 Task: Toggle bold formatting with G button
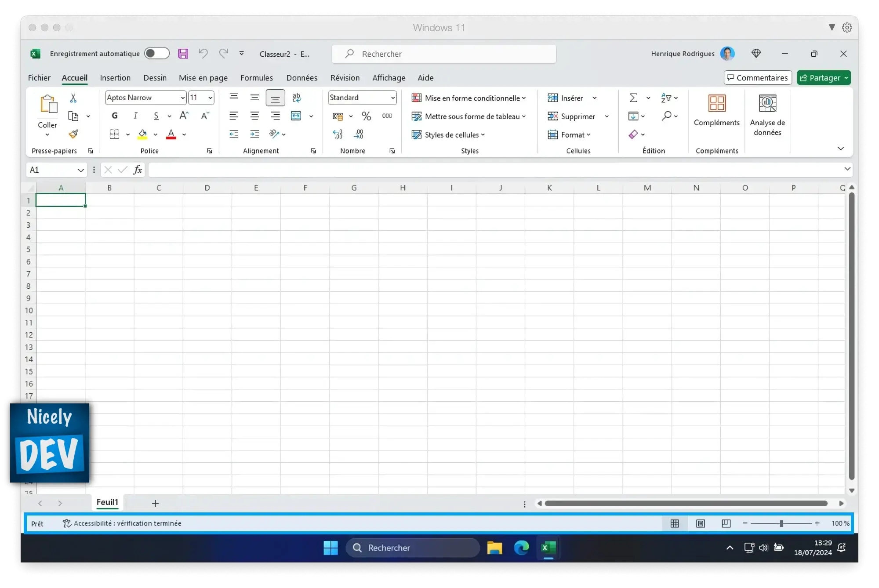[115, 116]
